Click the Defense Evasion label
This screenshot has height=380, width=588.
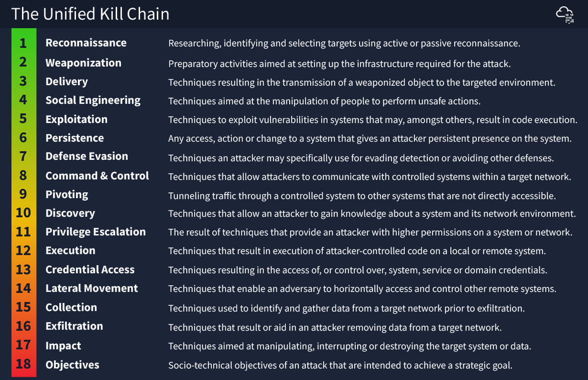87,156
